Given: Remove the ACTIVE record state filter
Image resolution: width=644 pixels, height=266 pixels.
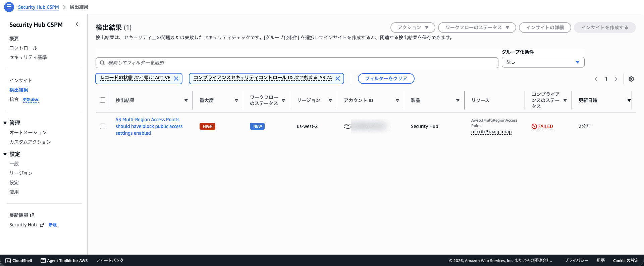Looking at the screenshot, I should [176, 78].
